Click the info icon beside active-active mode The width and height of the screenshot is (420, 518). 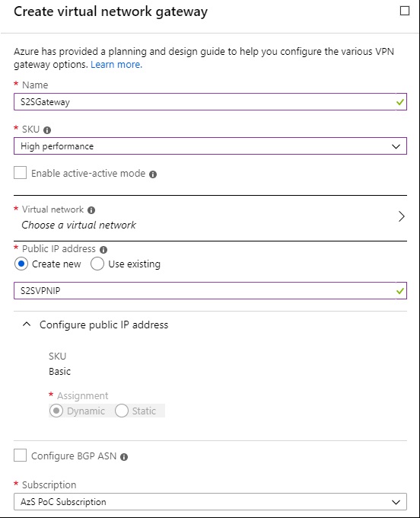point(153,174)
